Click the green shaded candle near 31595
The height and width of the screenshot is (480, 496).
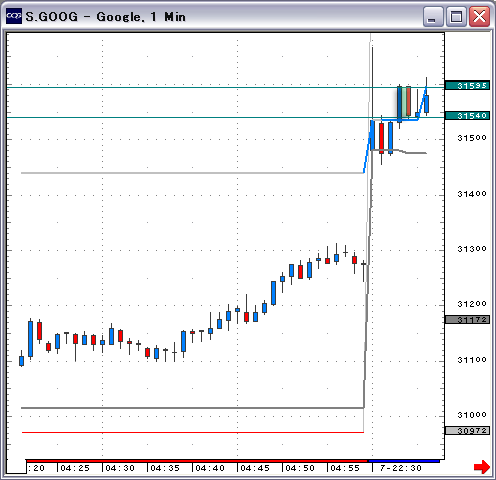tap(404, 102)
